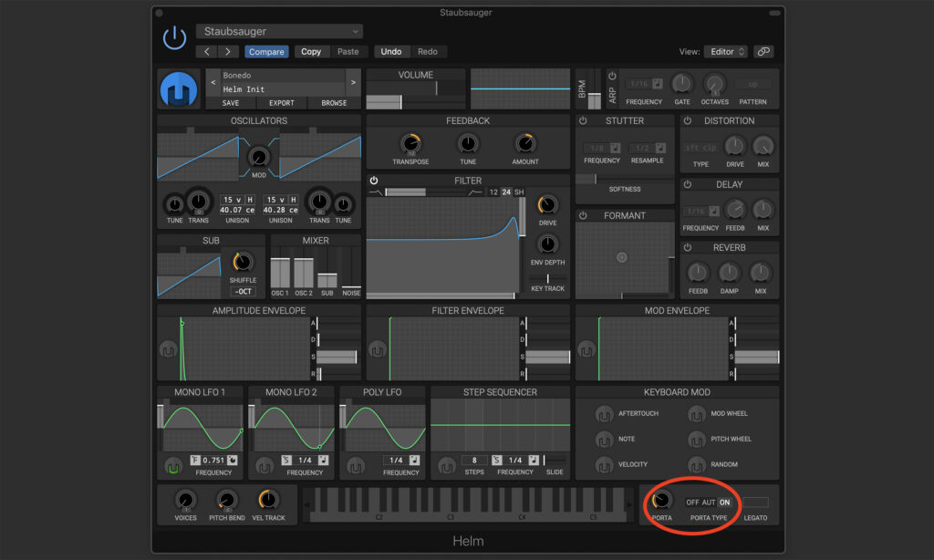Click the SAVE patch button
Image resolution: width=934 pixels, height=560 pixels.
coord(231,103)
